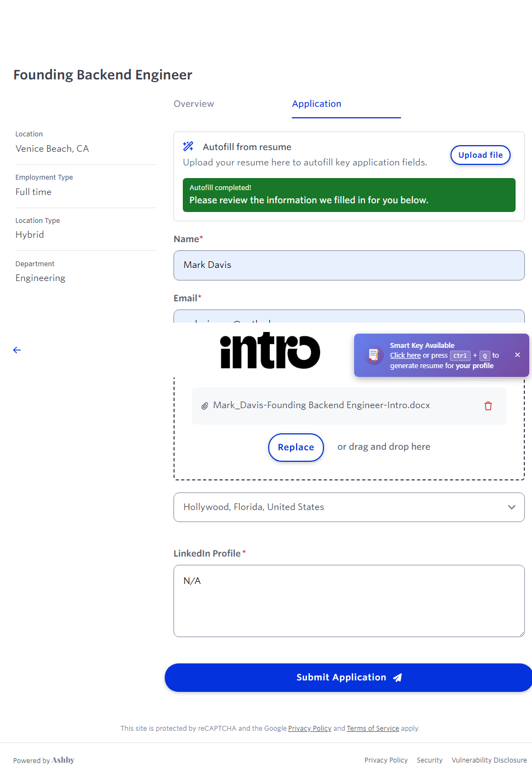Image resolution: width=532 pixels, height=779 pixels.
Task: Open the Terms of Service link
Action: 373,729
